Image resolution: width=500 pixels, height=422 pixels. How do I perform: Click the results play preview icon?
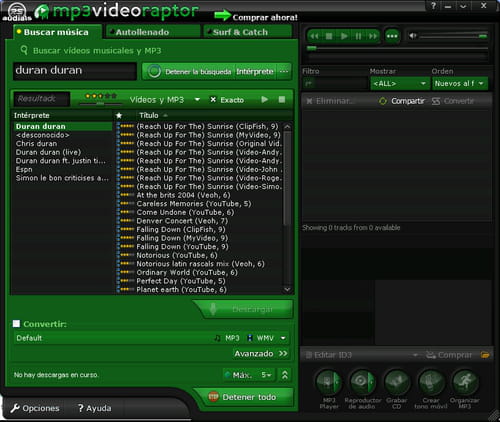click(265, 99)
